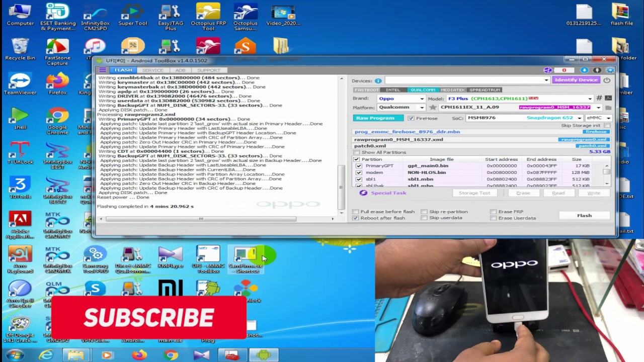Open settings gear in Android ToolBox header
Screen dimensions: 644x362
[610, 70]
